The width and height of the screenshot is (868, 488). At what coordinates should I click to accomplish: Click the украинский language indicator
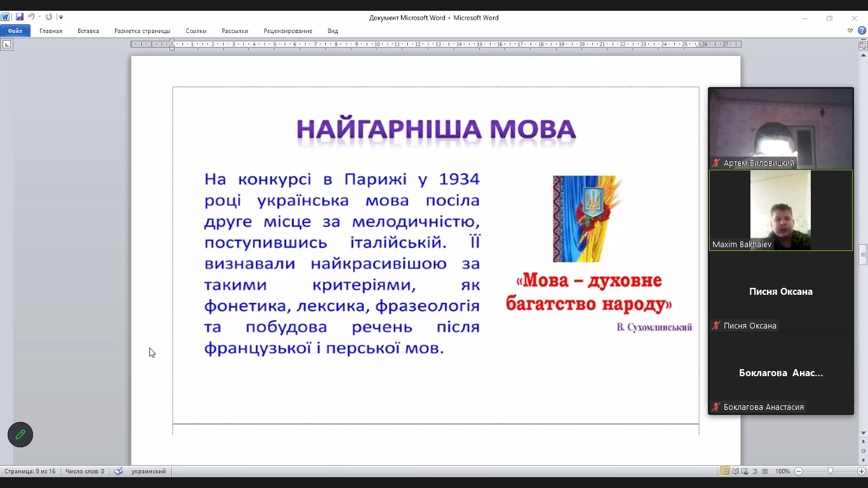tap(149, 471)
